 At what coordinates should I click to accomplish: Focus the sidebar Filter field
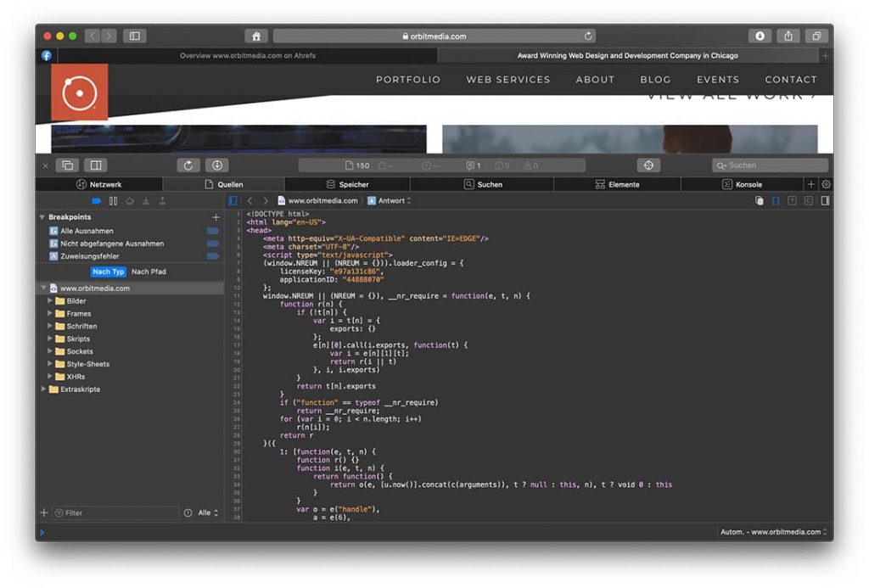click(115, 513)
